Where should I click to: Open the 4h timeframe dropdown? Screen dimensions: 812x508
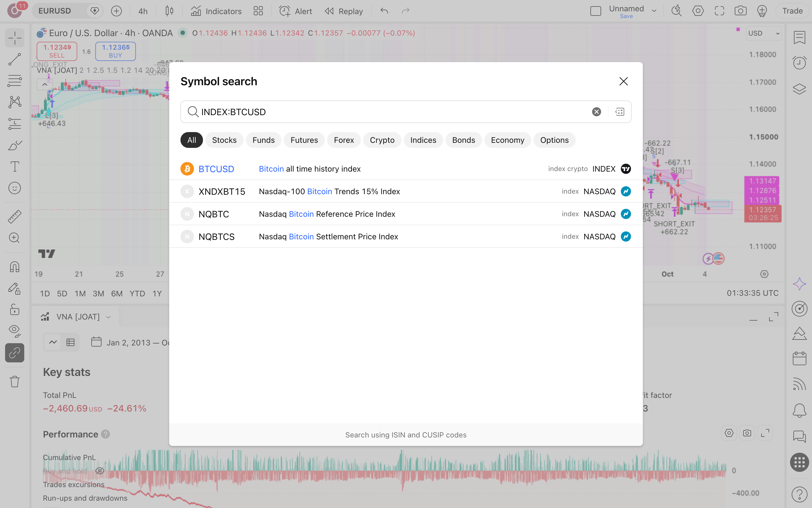[x=143, y=11]
